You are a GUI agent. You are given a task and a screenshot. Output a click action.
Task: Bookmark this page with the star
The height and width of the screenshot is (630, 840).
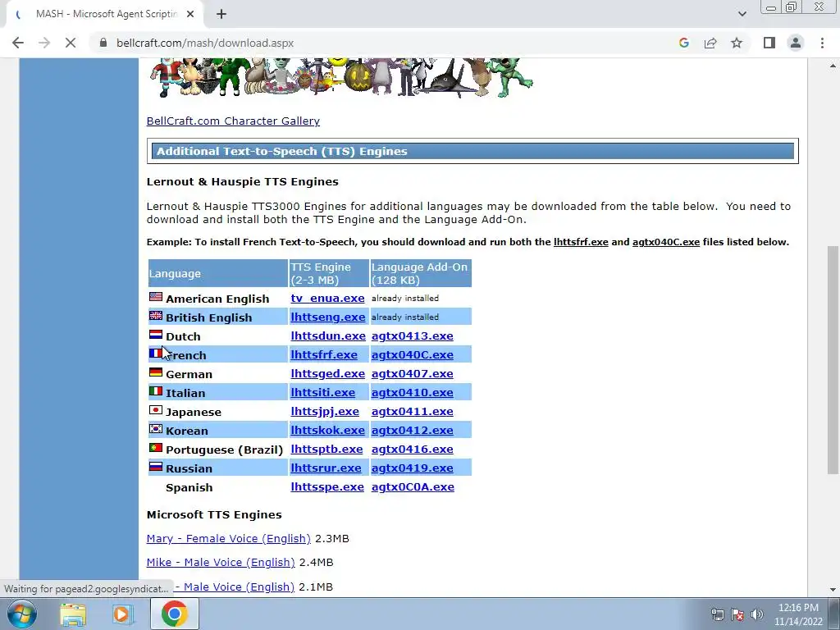(x=737, y=43)
